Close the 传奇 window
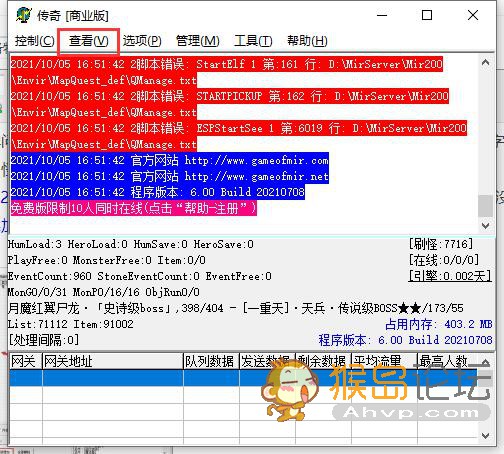504x454 pixels. pyautogui.click(x=473, y=15)
